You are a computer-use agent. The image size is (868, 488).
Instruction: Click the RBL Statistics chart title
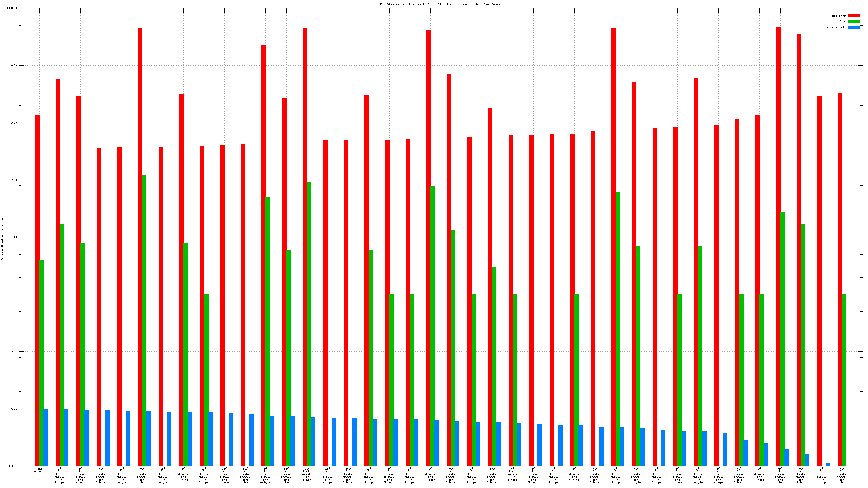click(440, 4)
